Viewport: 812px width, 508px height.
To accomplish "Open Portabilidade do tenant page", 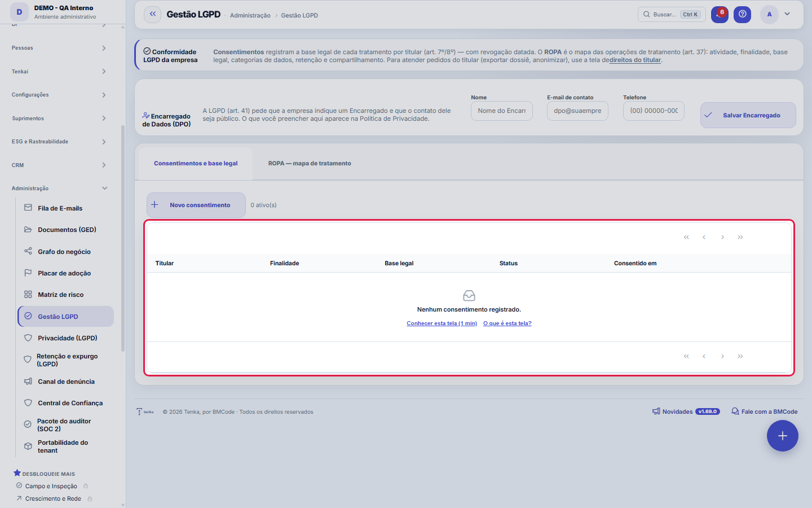I will 65,446.
